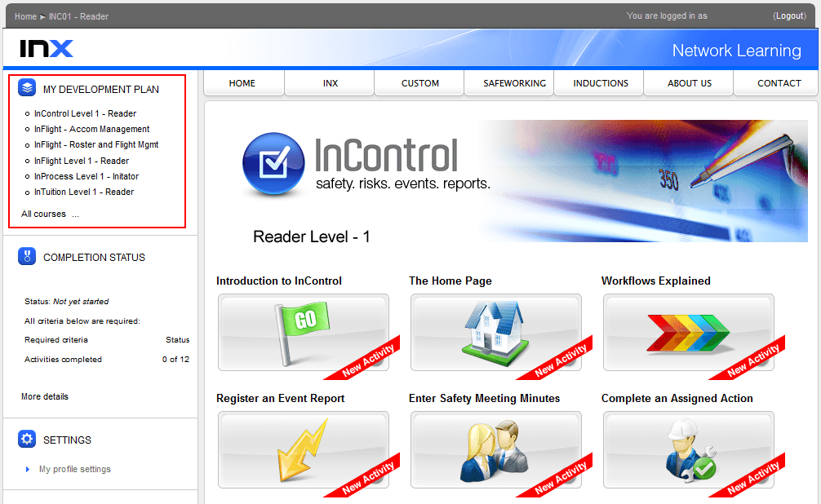The width and height of the screenshot is (821, 504).
Task: Click The Home Page activity title
Action: (450, 281)
